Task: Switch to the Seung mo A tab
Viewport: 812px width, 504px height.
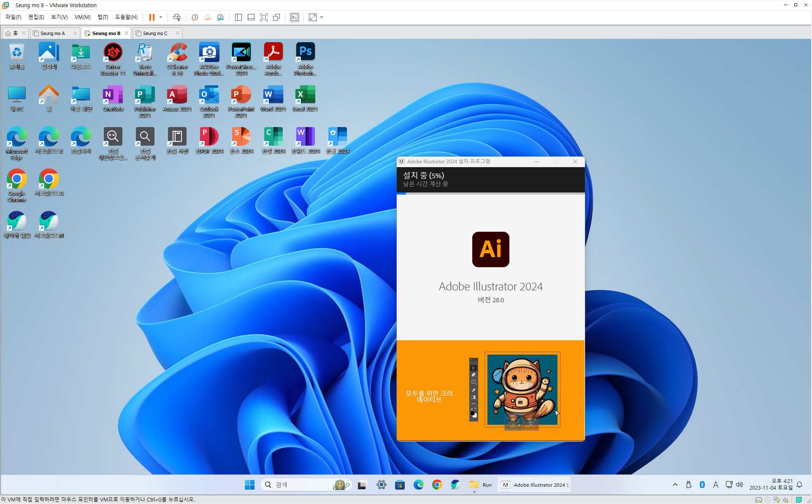Action: click(x=53, y=33)
